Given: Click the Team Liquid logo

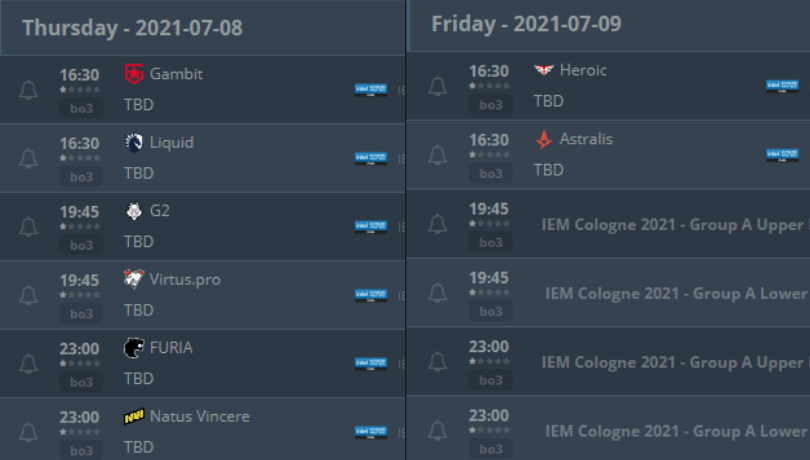Looking at the screenshot, I should pos(134,142).
